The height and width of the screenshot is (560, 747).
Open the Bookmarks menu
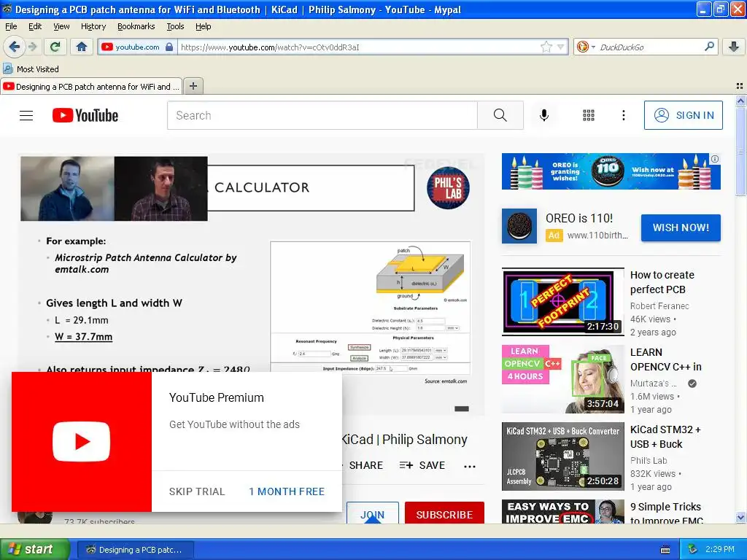tap(136, 26)
